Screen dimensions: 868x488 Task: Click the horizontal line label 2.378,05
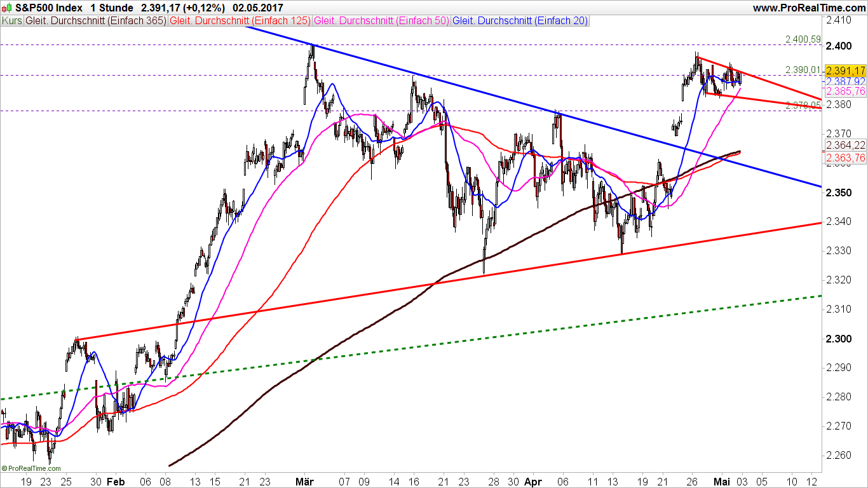(804, 104)
